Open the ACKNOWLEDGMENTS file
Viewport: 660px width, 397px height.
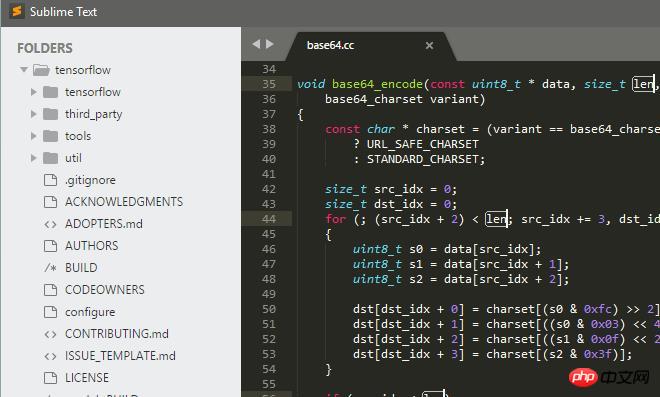pos(124,202)
